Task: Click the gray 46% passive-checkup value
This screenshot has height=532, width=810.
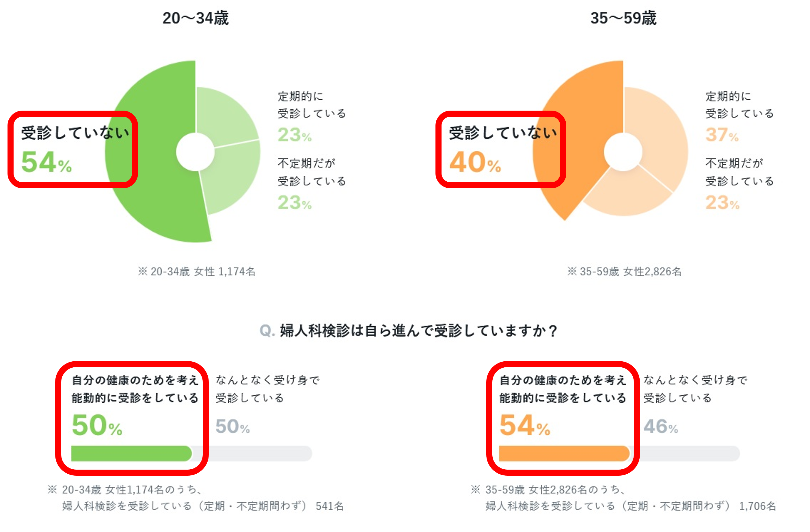Action: (x=660, y=427)
